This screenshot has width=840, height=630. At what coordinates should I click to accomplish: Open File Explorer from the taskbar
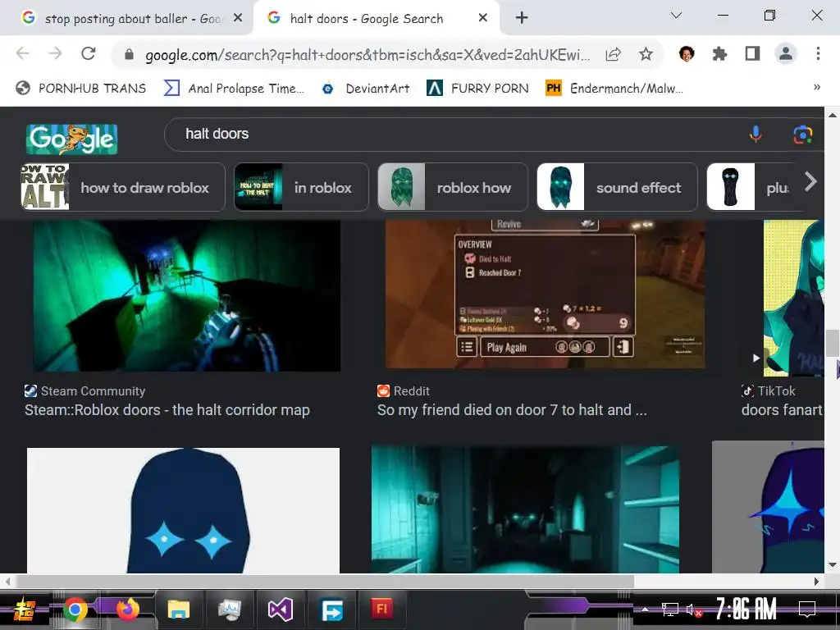(178, 610)
